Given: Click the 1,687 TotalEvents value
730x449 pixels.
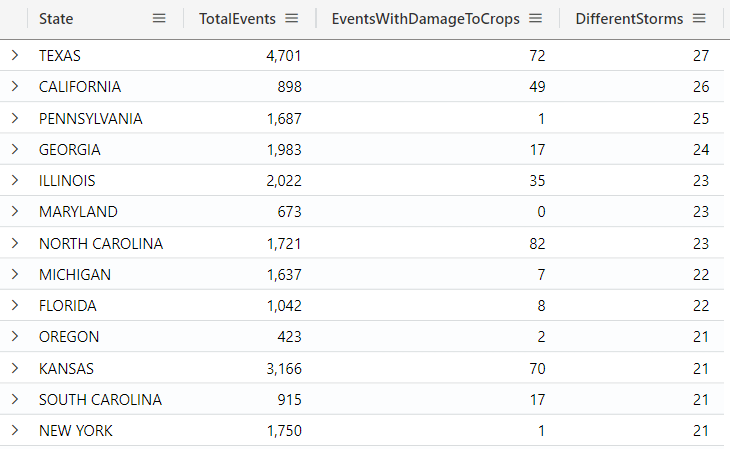Looking at the screenshot, I should click(x=284, y=119).
